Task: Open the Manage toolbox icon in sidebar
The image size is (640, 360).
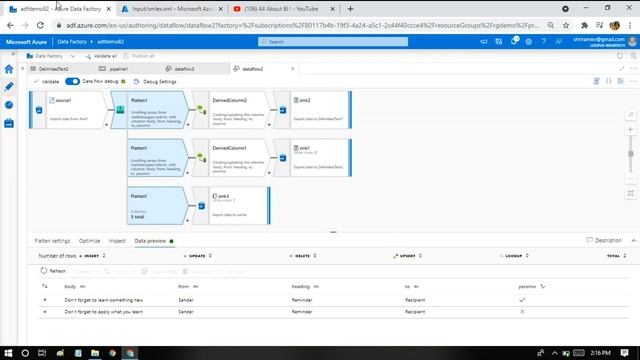Action: (9, 123)
